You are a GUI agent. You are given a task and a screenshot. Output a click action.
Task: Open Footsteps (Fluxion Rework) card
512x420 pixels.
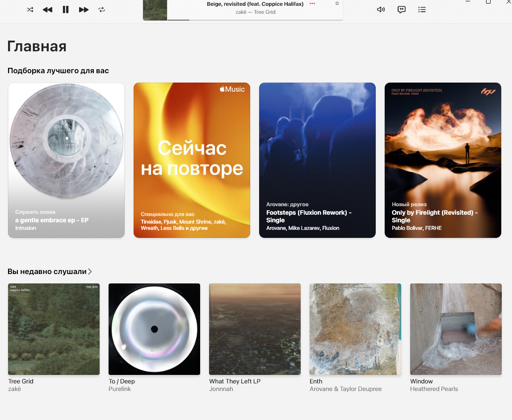coord(317,160)
